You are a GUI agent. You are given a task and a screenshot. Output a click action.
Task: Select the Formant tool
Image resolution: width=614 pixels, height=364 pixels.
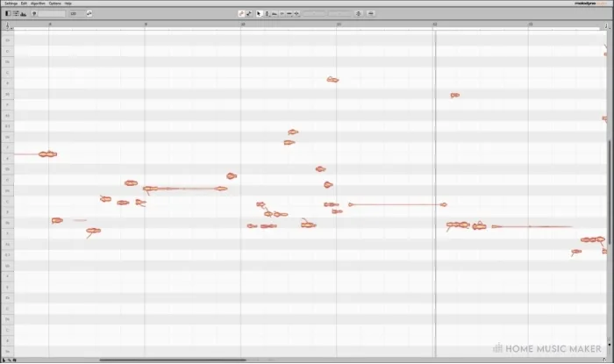[x=275, y=14]
